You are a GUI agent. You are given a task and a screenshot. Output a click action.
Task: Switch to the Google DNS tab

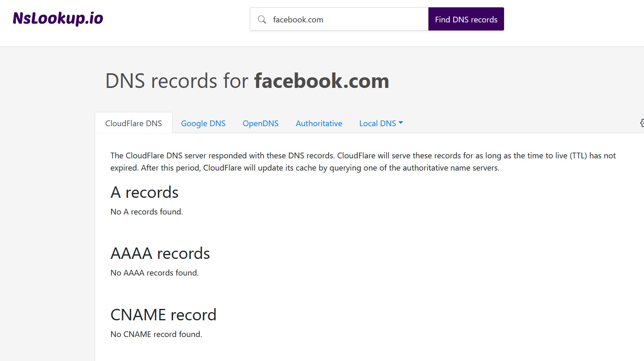click(x=203, y=123)
